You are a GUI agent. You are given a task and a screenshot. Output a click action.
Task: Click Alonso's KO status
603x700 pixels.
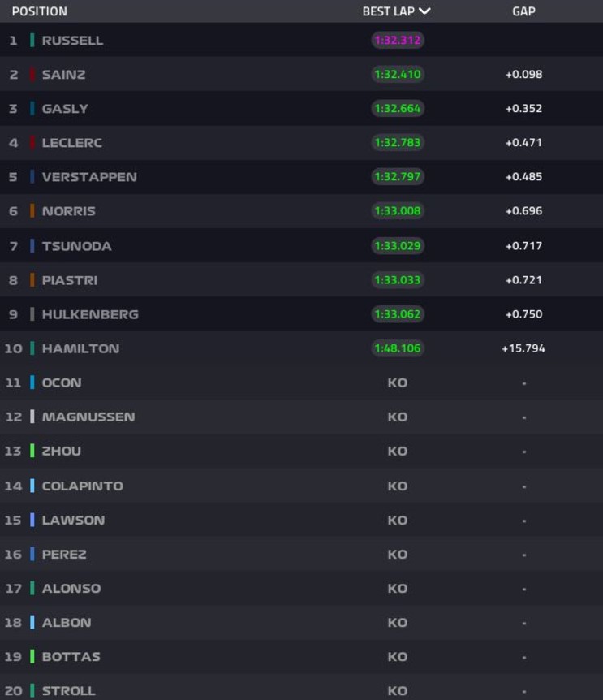(x=398, y=588)
